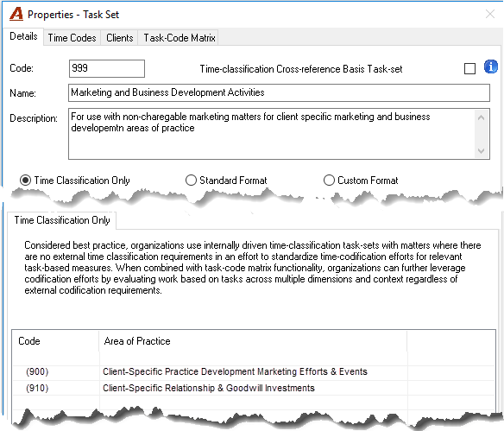Go to the Clients tab
The width and height of the screenshot is (504, 431).
(x=120, y=38)
